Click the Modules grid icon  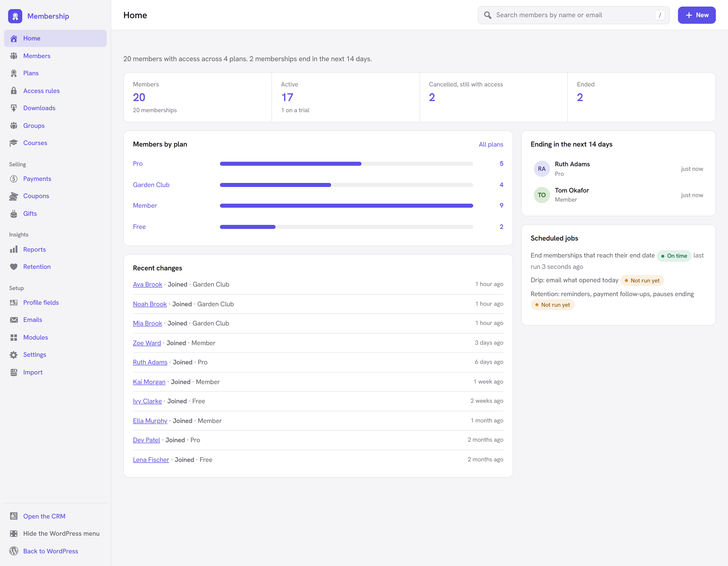[x=14, y=338]
